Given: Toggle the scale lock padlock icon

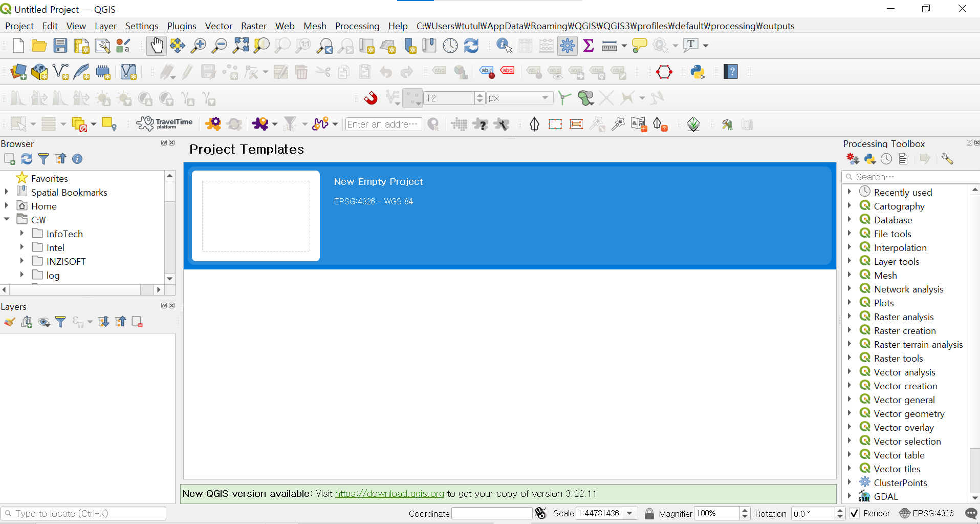Looking at the screenshot, I should 649,513.
